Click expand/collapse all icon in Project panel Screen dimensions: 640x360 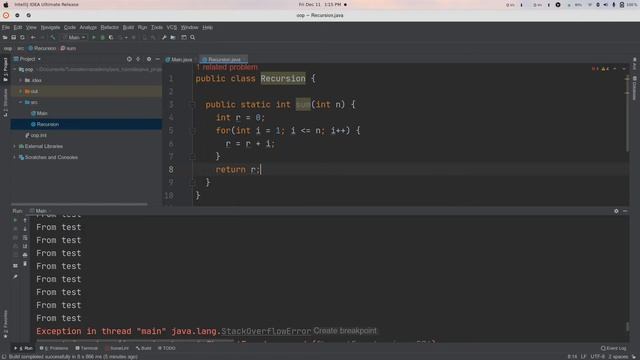tap(138, 59)
